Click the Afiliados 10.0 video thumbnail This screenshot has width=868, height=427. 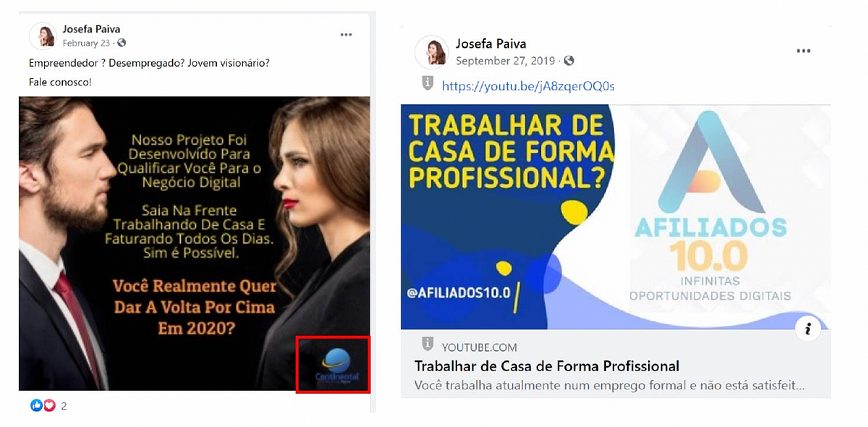point(616,217)
